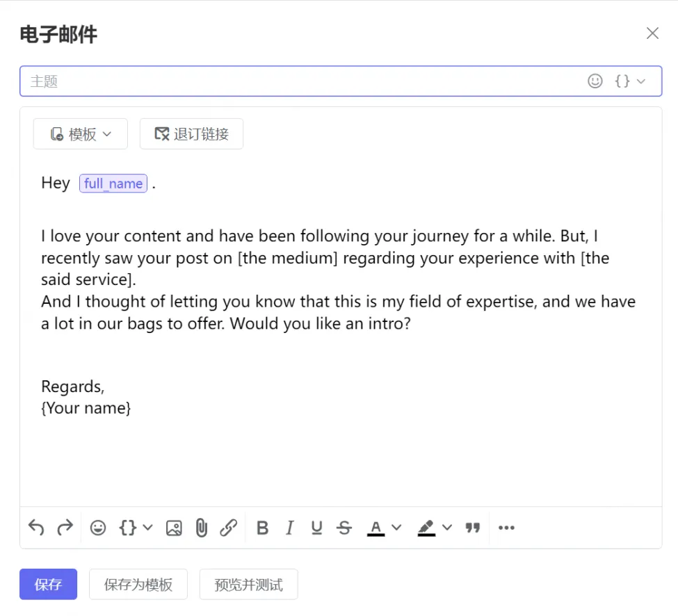Insert a hyperlink with the link icon

228,528
